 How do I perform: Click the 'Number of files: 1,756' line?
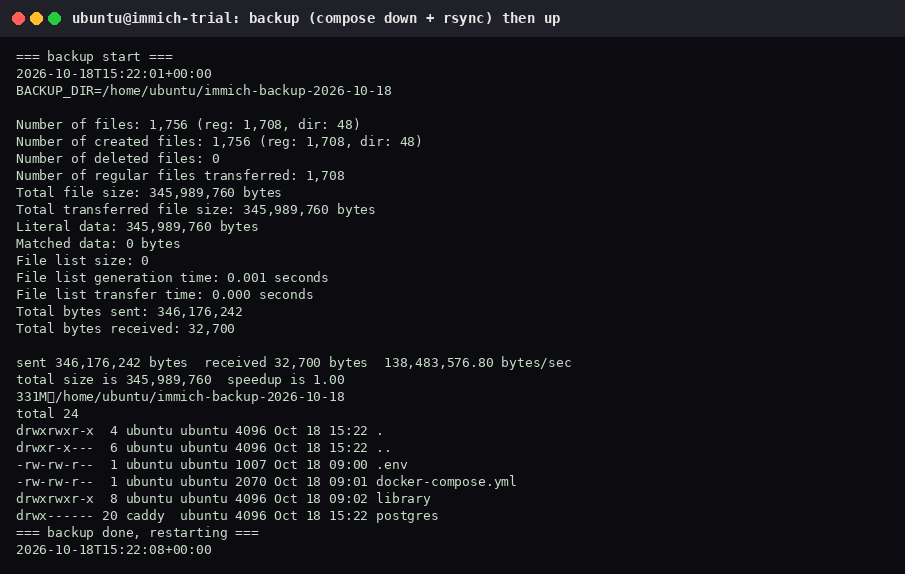[188, 125]
